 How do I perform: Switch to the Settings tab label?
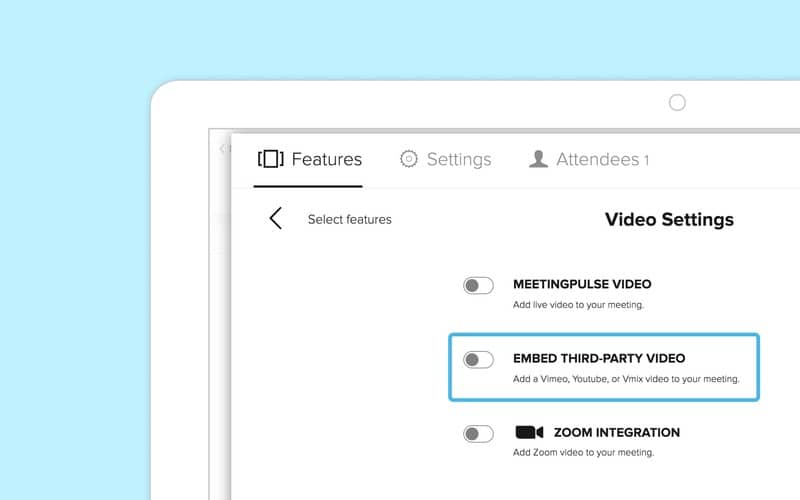[x=459, y=159]
